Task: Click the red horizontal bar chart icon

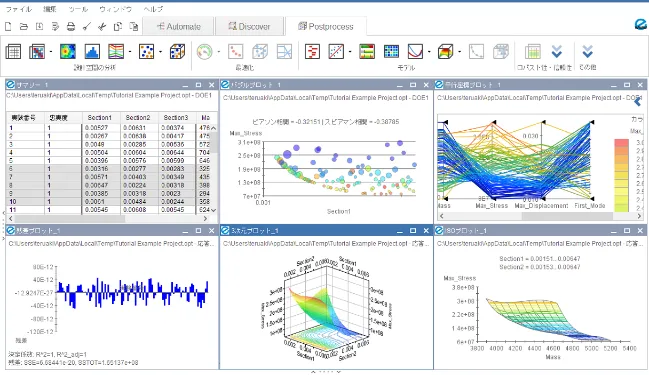Action: [312, 52]
